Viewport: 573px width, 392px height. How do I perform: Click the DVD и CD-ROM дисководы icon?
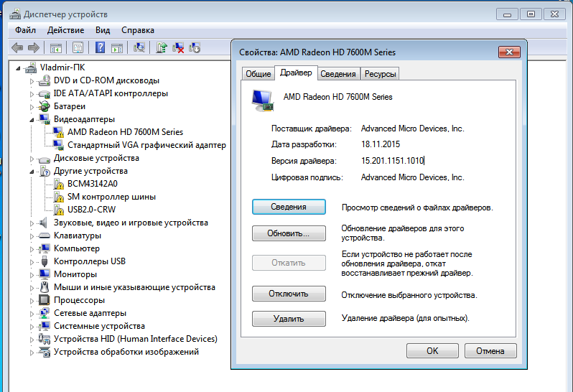pyautogui.click(x=45, y=80)
